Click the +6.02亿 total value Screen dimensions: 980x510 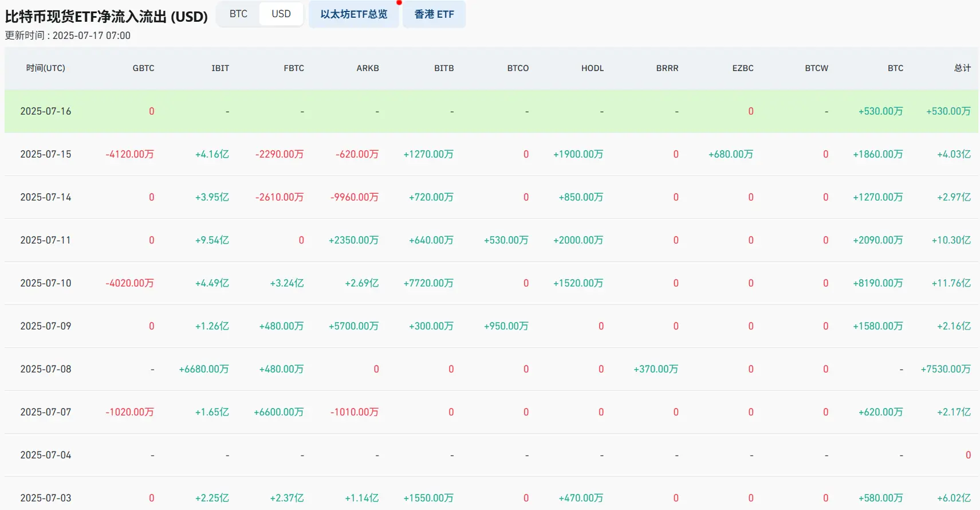pos(954,498)
